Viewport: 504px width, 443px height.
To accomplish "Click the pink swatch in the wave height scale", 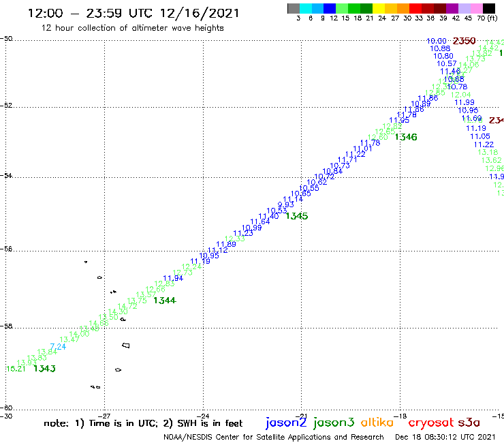I will pyautogui.click(x=476, y=9).
